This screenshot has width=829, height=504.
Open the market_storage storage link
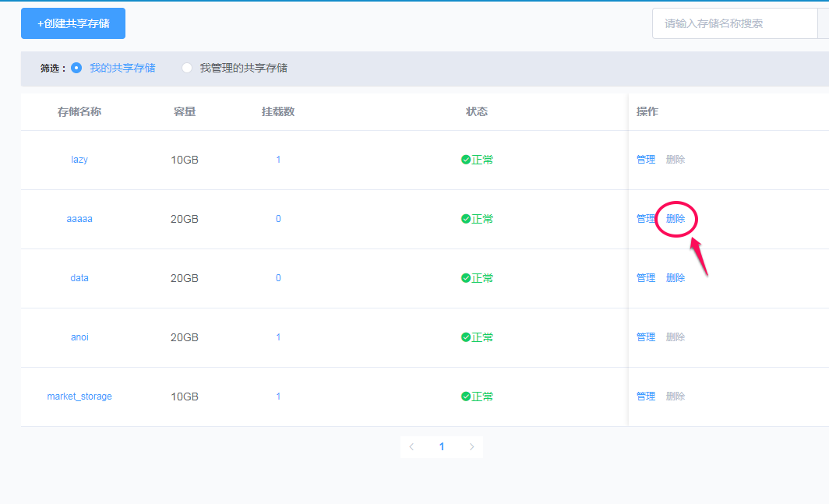pos(79,397)
